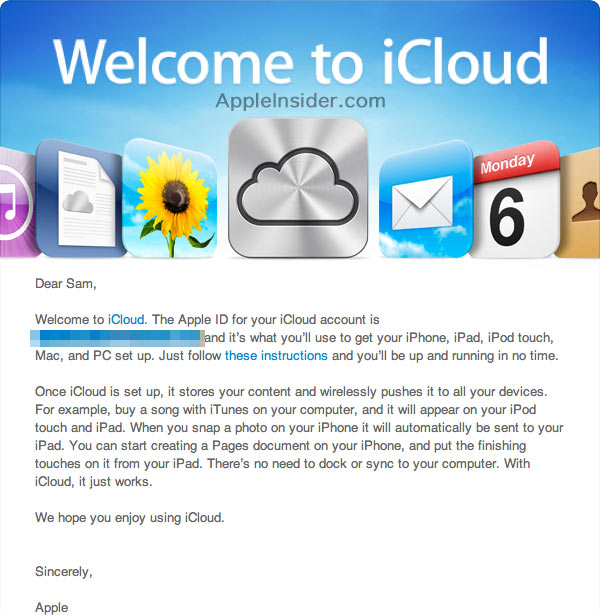
Task: Click the Calendar icon showing 6
Action: (511, 205)
